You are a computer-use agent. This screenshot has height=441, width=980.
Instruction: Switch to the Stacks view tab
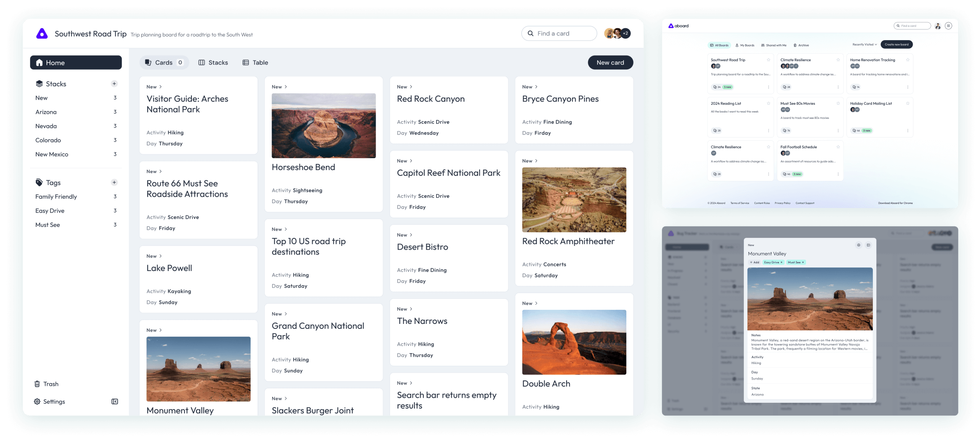tap(213, 62)
